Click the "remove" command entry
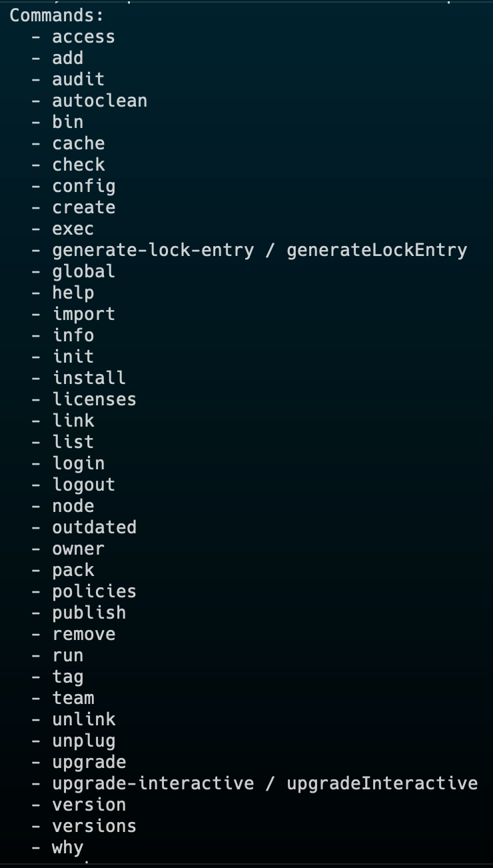The width and height of the screenshot is (493, 868). [x=83, y=634]
